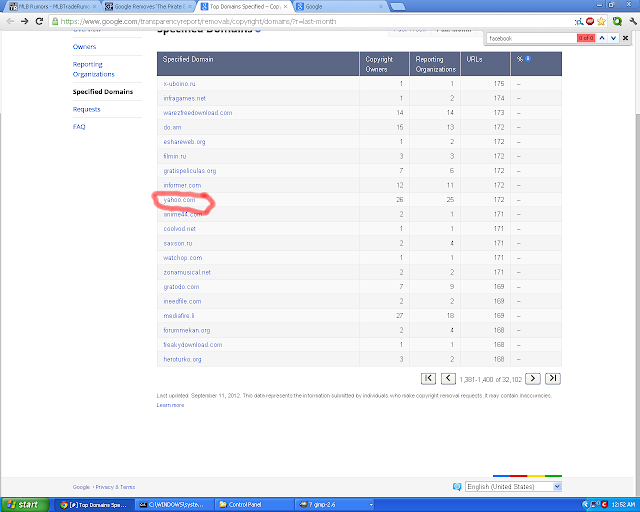This screenshot has width=640, height=512.
Task: Open freakydownload.com domain link
Action: 193,345
